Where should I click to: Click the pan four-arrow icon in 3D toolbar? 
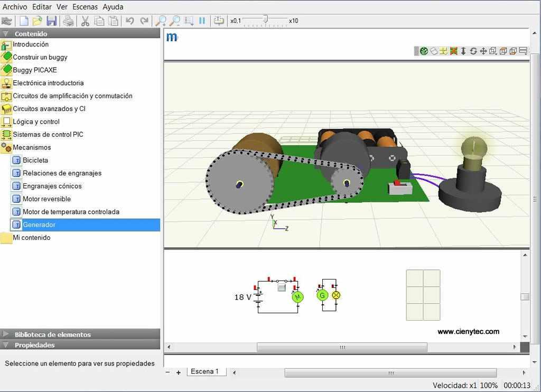[x=483, y=51]
